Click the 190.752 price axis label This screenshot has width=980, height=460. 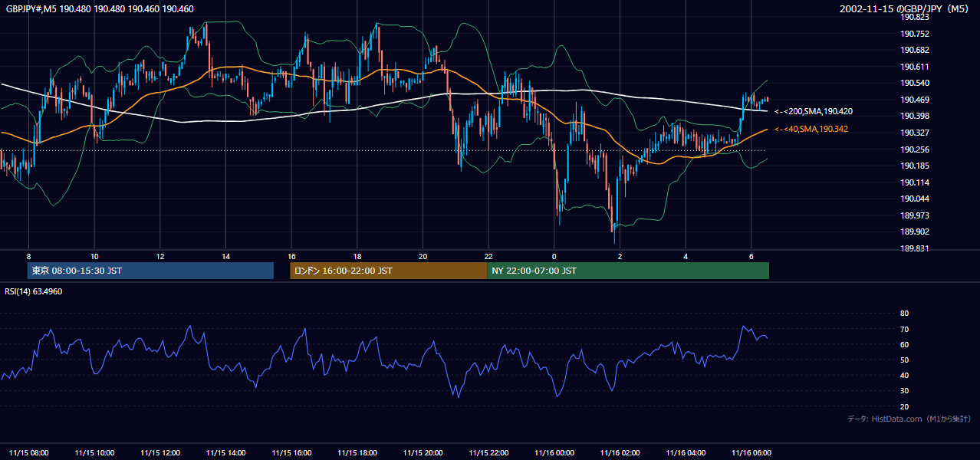coord(914,34)
